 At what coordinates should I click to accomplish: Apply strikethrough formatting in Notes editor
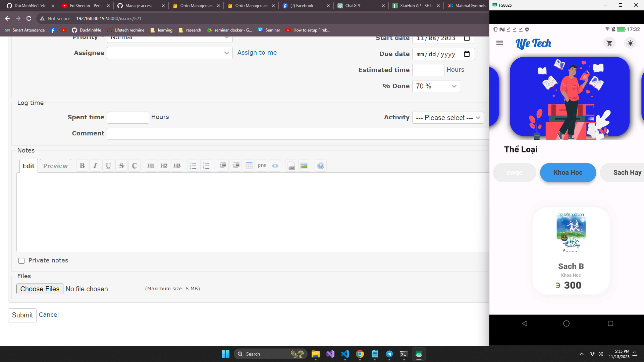click(x=121, y=166)
